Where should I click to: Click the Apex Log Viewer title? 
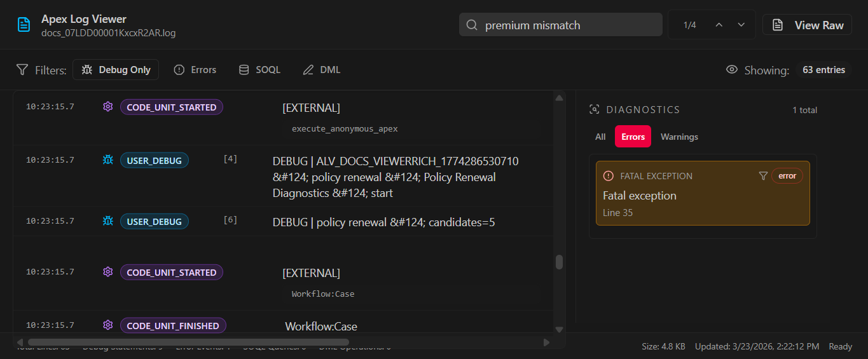click(83, 18)
